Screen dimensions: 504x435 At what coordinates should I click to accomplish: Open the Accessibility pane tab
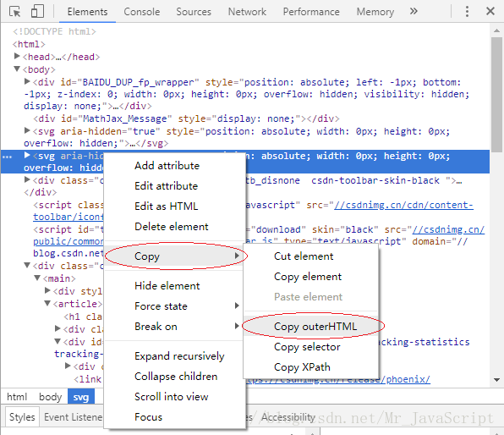(288, 417)
